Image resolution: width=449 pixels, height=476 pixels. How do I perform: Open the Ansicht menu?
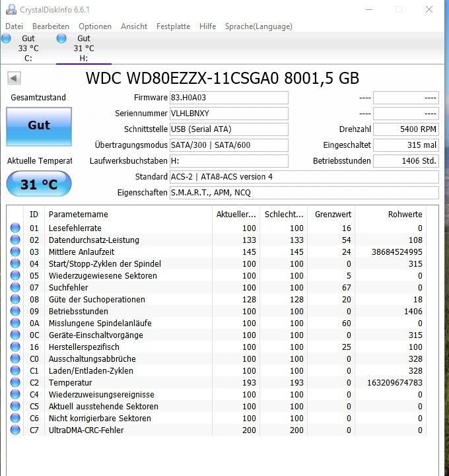[134, 26]
